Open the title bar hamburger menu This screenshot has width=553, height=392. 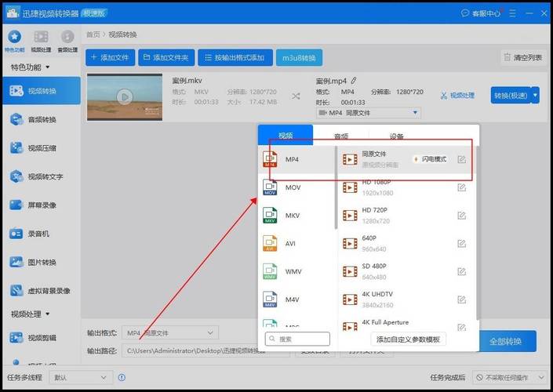pyautogui.click(x=512, y=13)
